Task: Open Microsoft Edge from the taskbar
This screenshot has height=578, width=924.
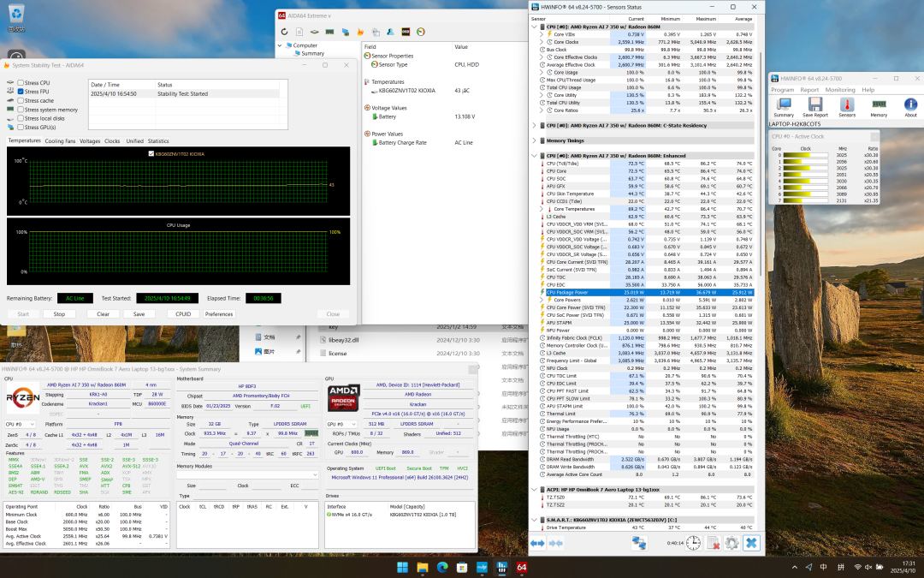Action: 442,568
